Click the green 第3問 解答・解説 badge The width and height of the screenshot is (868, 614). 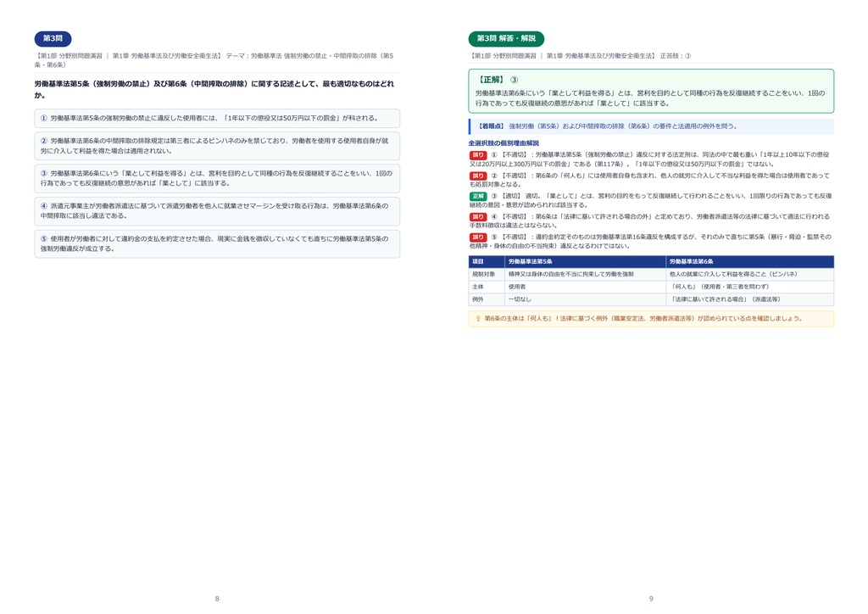click(x=506, y=38)
